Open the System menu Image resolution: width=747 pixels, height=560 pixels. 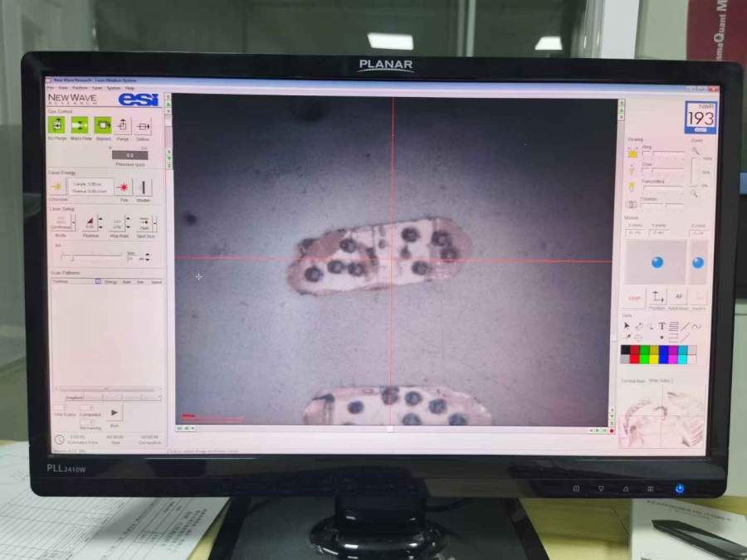114,88
